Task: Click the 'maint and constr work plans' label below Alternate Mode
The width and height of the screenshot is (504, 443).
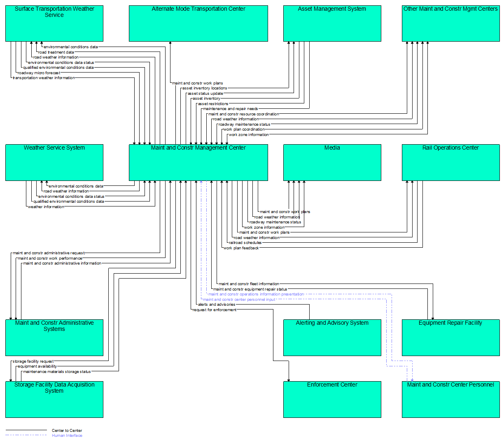Action: (x=198, y=83)
